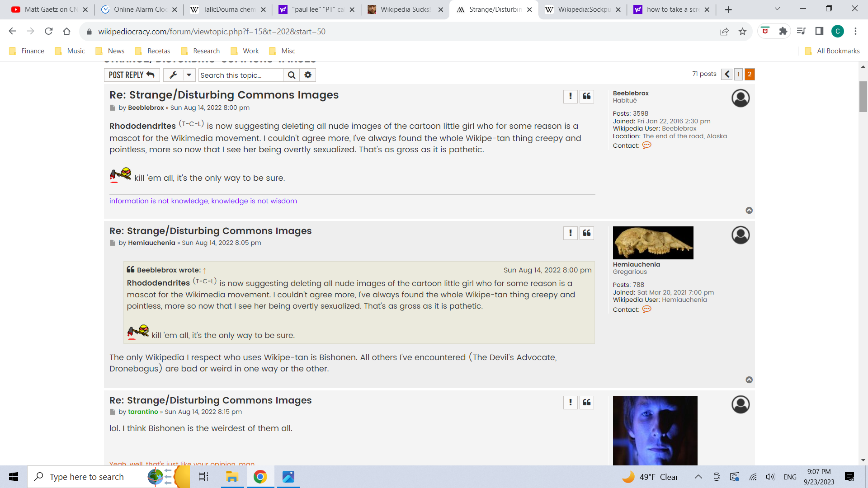Open advanced search gear icon
This screenshot has width=868, height=488.
coord(308,75)
